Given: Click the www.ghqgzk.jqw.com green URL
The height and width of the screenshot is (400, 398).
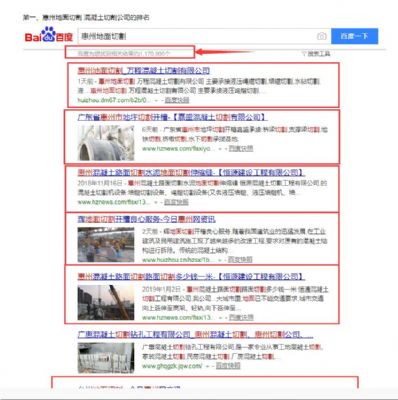Looking at the screenshot, I should [172, 366].
